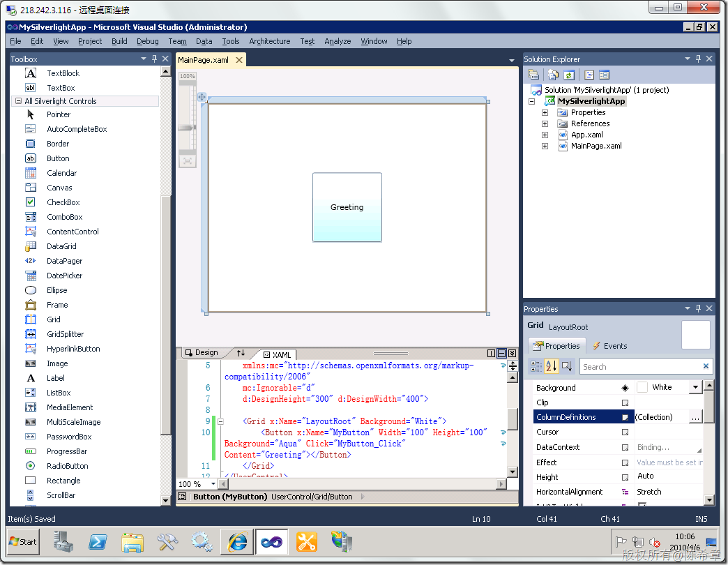Click Show All Files in Solution Explorer

[x=554, y=75]
